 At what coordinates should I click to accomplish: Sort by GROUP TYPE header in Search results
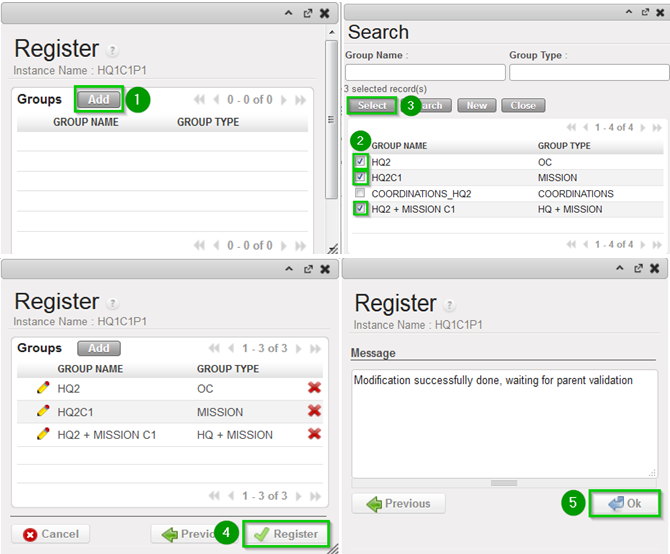point(564,146)
